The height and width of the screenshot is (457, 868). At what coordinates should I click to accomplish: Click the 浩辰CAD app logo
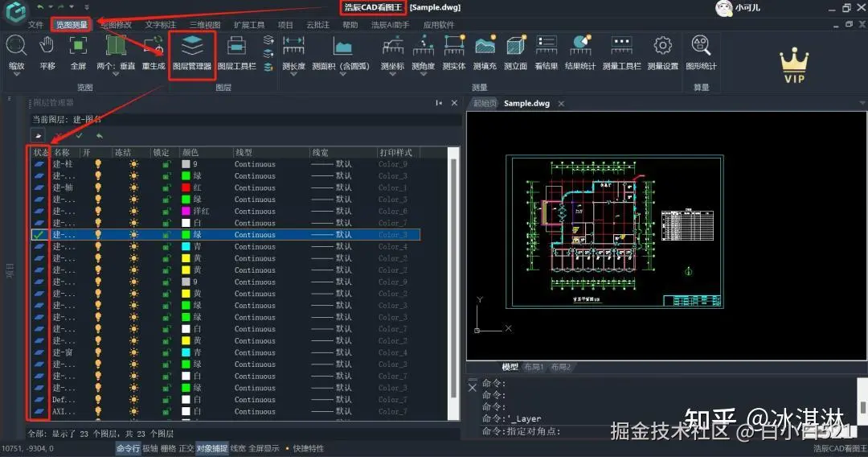tap(15, 10)
